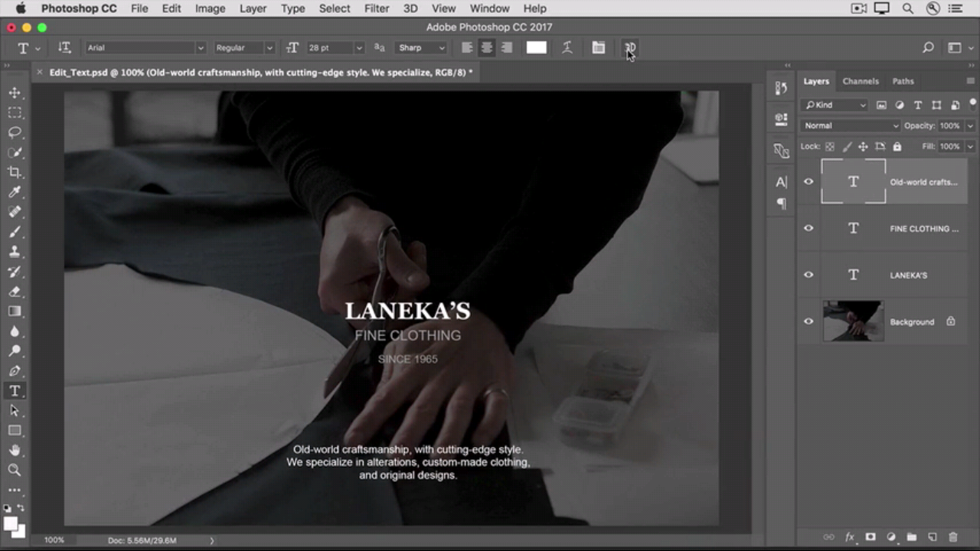980x551 pixels.
Task: Switch to the Channels tab
Action: [x=861, y=81]
